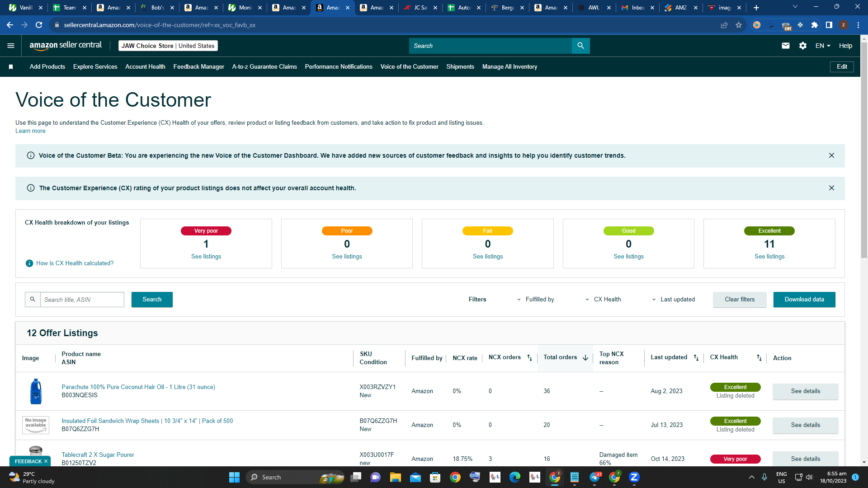Click the Help link in header
The width and height of the screenshot is (868, 488).
(845, 46)
